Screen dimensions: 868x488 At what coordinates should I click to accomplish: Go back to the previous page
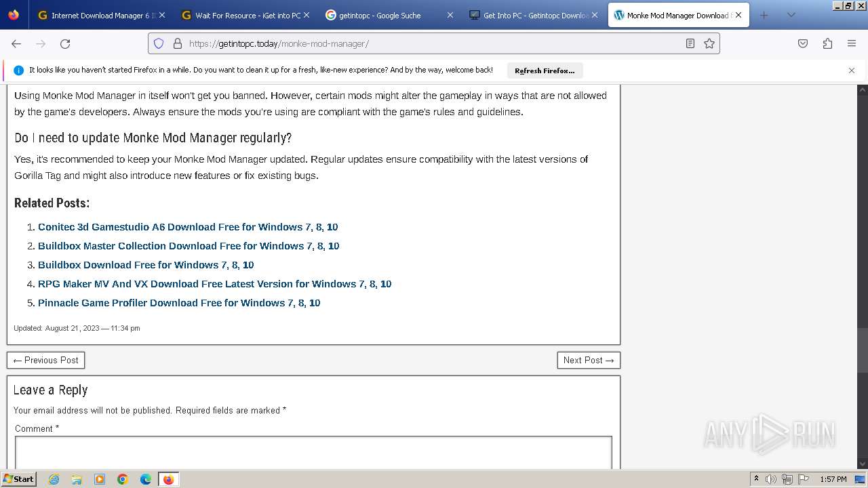tap(16, 43)
